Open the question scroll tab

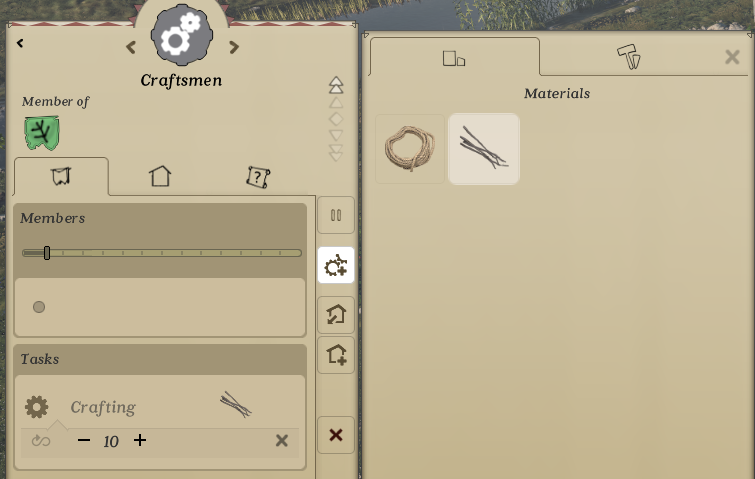pos(258,177)
